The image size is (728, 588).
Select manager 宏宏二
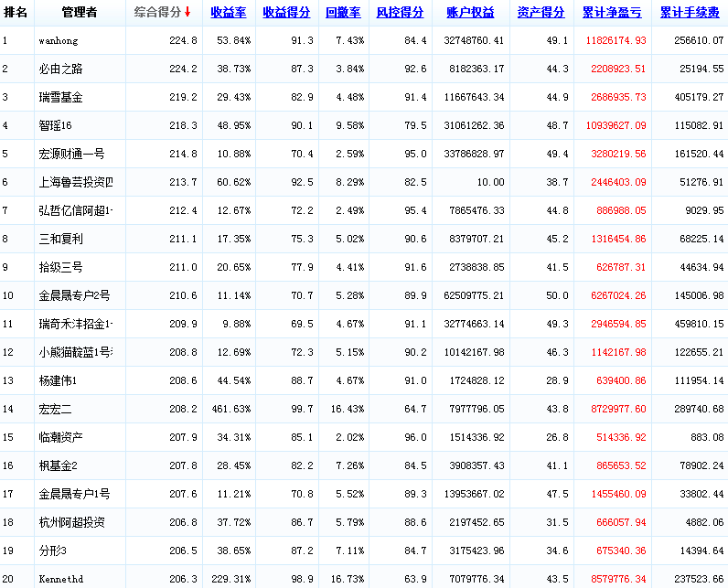[55, 409]
